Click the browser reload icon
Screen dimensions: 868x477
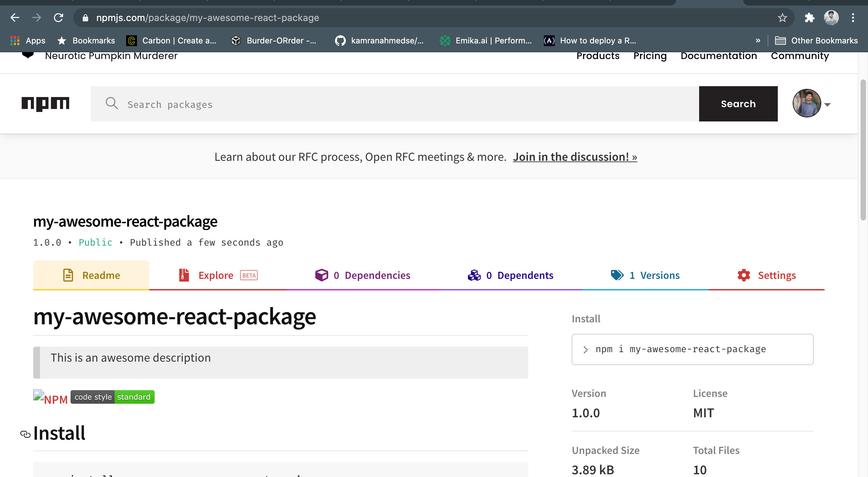pos(59,18)
